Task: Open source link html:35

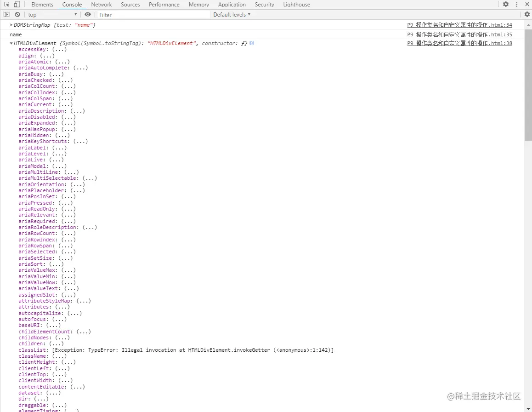Action: pyautogui.click(x=460, y=34)
